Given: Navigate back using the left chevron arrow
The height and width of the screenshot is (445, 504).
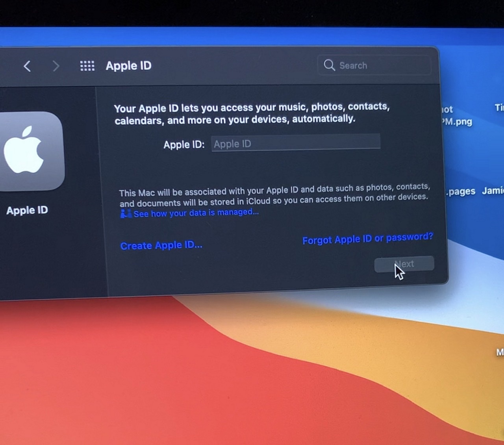Looking at the screenshot, I should pyautogui.click(x=27, y=66).
